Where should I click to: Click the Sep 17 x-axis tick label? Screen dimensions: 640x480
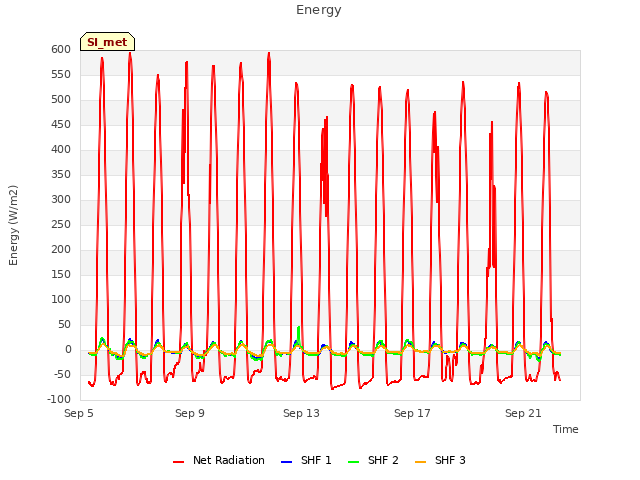pyautogui.click(x=412, y=413)
